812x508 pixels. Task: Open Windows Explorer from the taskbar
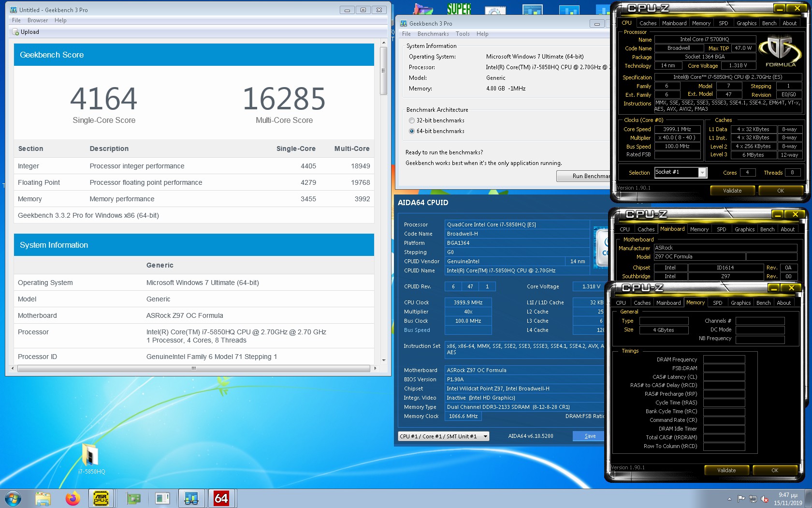click(x=43, y=498)
